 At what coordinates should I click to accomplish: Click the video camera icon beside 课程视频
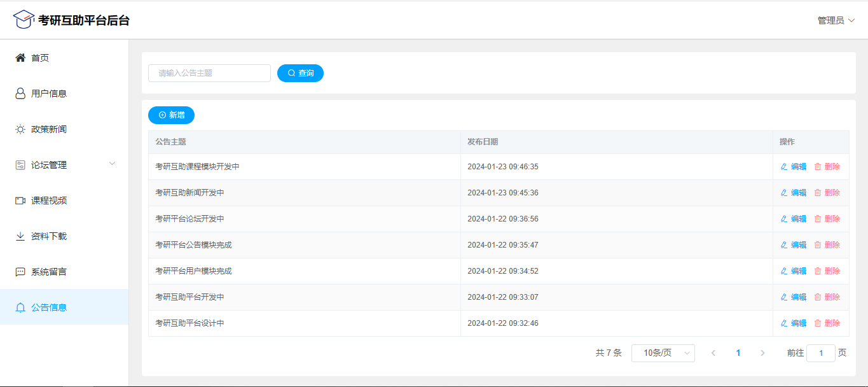click(20, 201)
